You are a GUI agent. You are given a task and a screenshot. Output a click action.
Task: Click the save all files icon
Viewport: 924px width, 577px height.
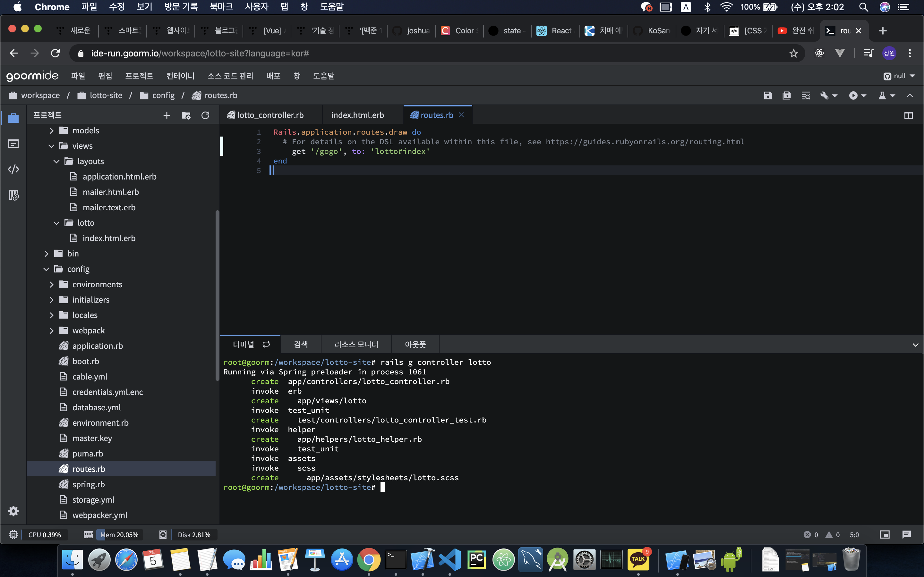click(x=787, y=96)
